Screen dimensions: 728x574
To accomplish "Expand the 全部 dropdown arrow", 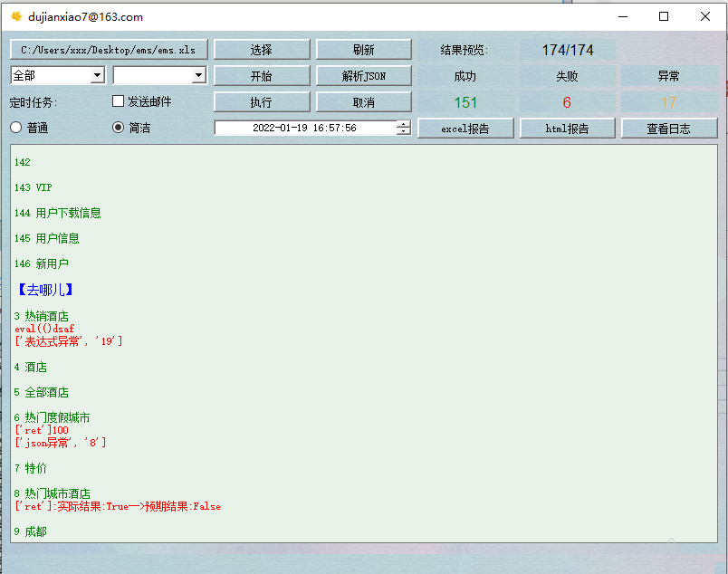I will [x=97, y=75].
